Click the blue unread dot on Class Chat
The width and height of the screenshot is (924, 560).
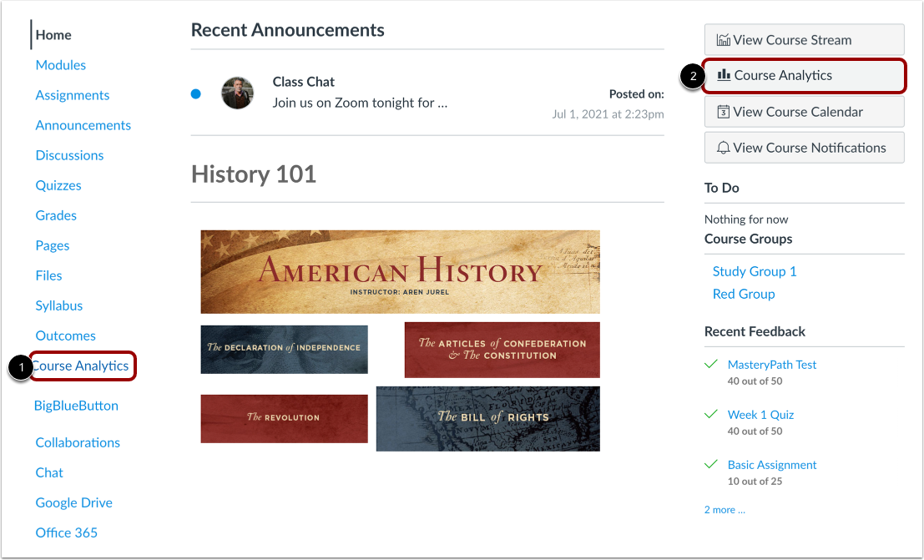(x=195, y=93)
